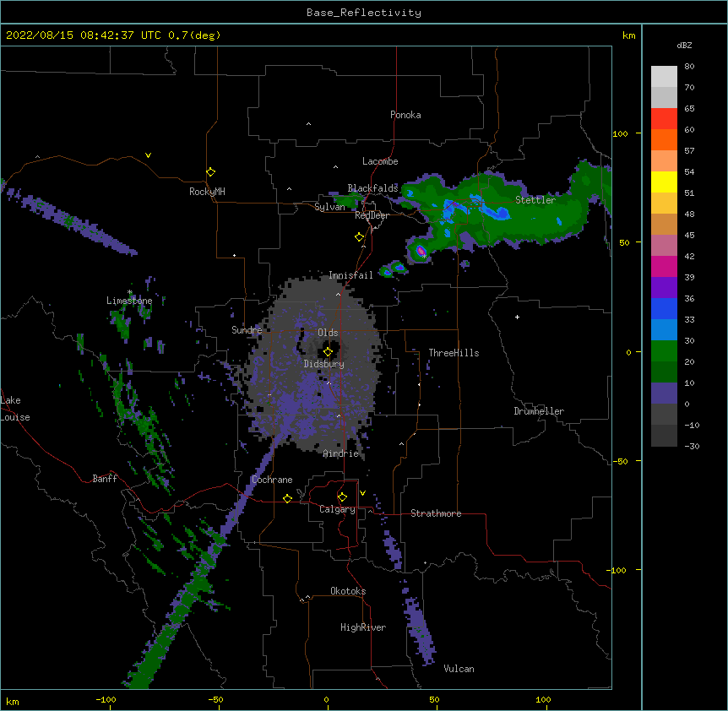Click the radar-site diamond between Olds and Didsbury
Viewport: 728px width, 711px height.
coord(328,352)
